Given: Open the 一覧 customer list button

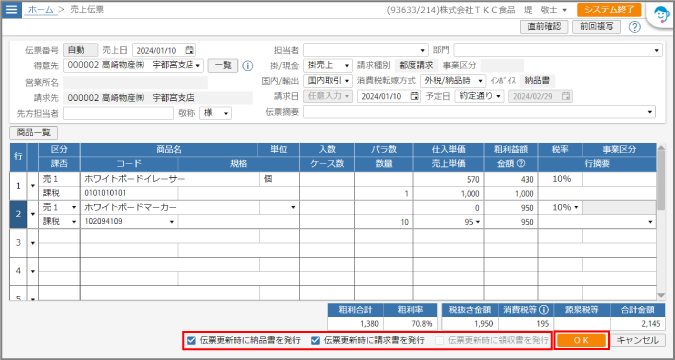Looking at the screenshot, I should 223,65.
